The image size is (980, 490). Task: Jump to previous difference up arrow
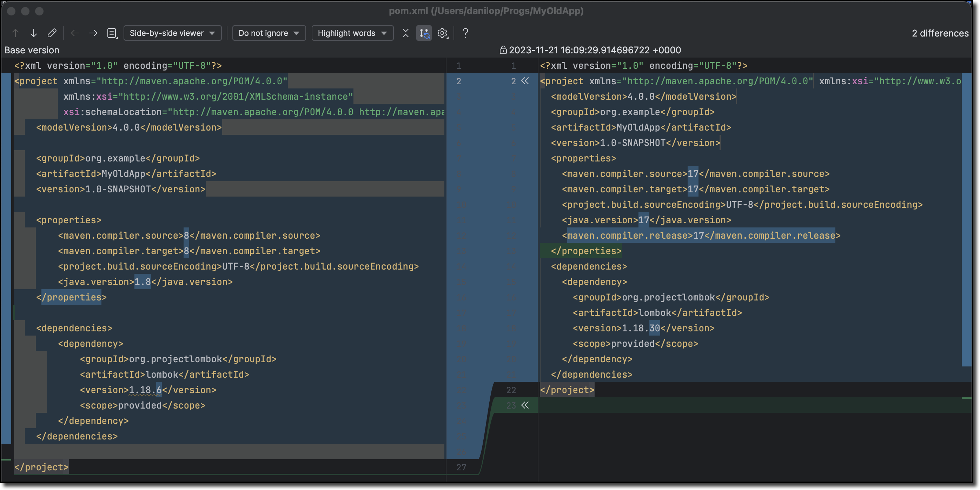pos(15,33)
